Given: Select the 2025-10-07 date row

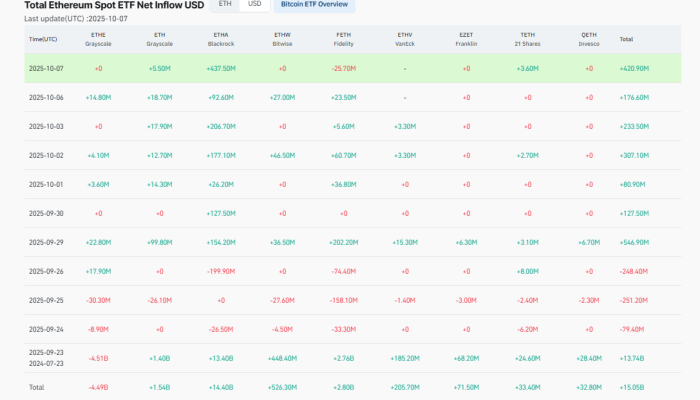Looking at the screenshot, I should pyautogui.click(x=46, y=68).
